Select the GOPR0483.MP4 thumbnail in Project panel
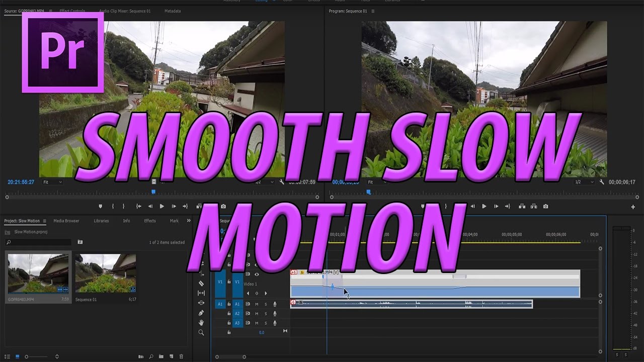This screenshot has height=362, width=644. point(38,274)
